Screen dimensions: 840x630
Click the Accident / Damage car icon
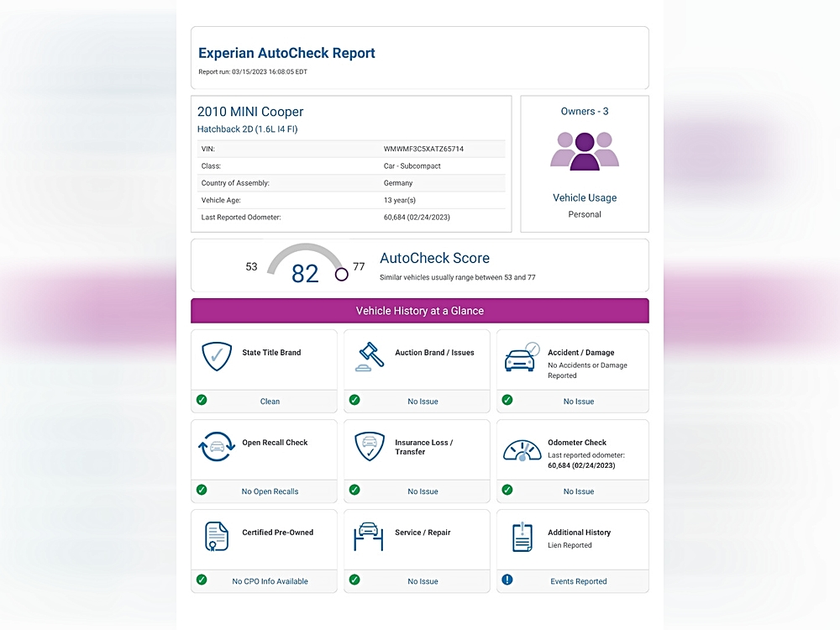(x=521, y=357)
